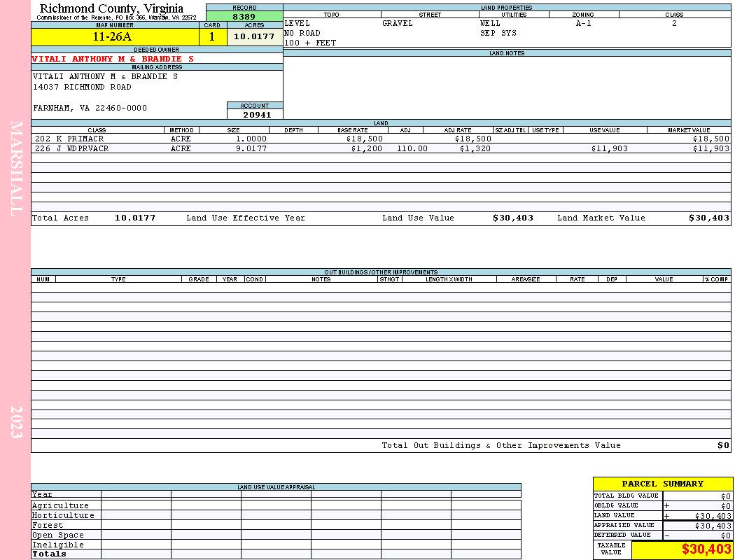Click the Land Market Value label
Screen dimensions: 735x560
tap(601, 218)
